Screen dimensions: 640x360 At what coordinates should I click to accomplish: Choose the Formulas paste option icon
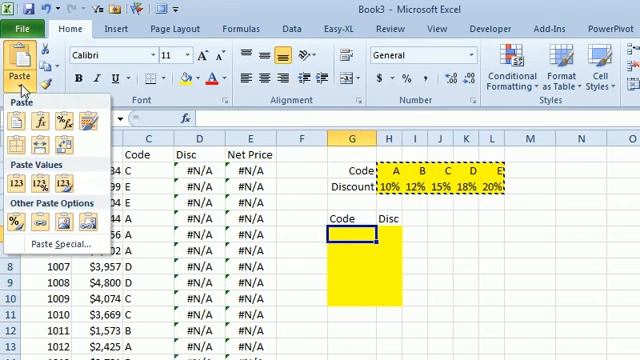pos(40,121)
